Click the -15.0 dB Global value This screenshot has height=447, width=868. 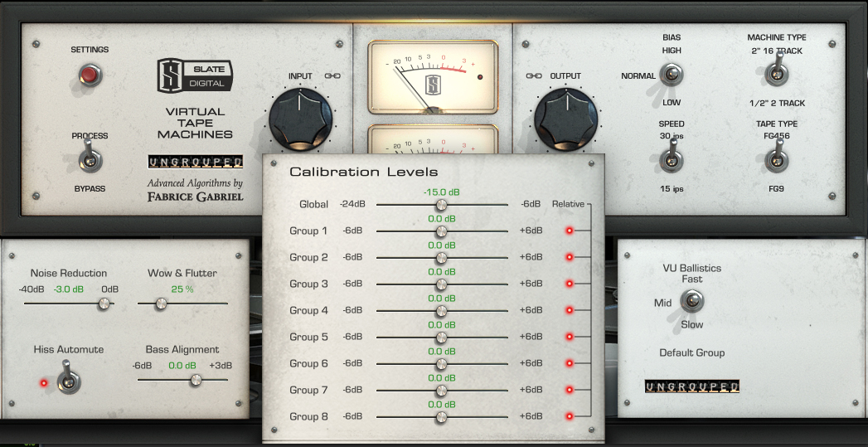click(441, 192)
